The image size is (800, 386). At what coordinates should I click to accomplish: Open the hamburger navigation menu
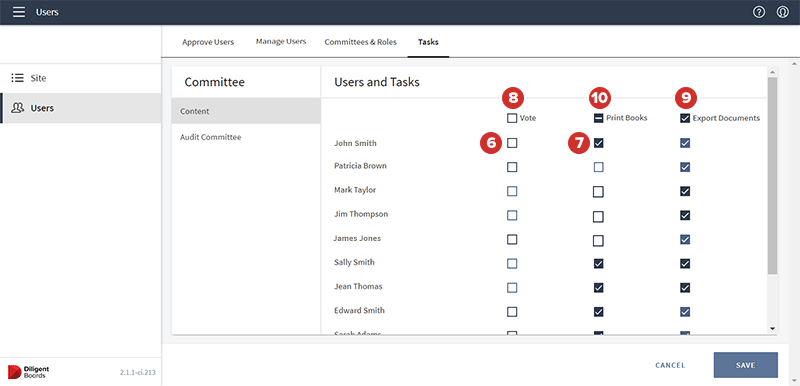pyautogui.click(x=19, y=12)
